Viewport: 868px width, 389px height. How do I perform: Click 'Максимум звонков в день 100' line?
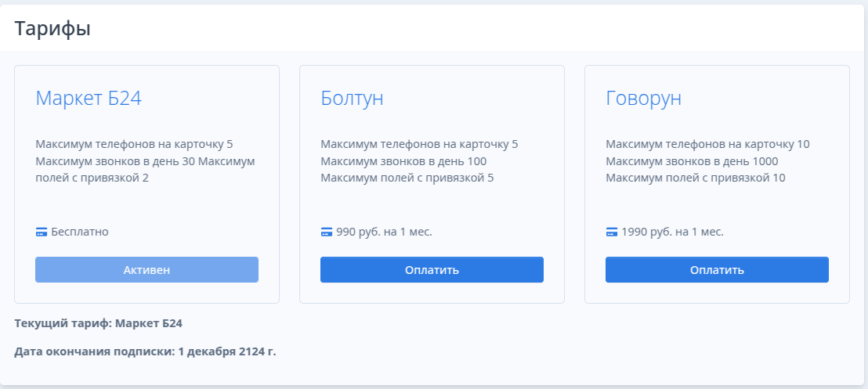tap(403, 161)
